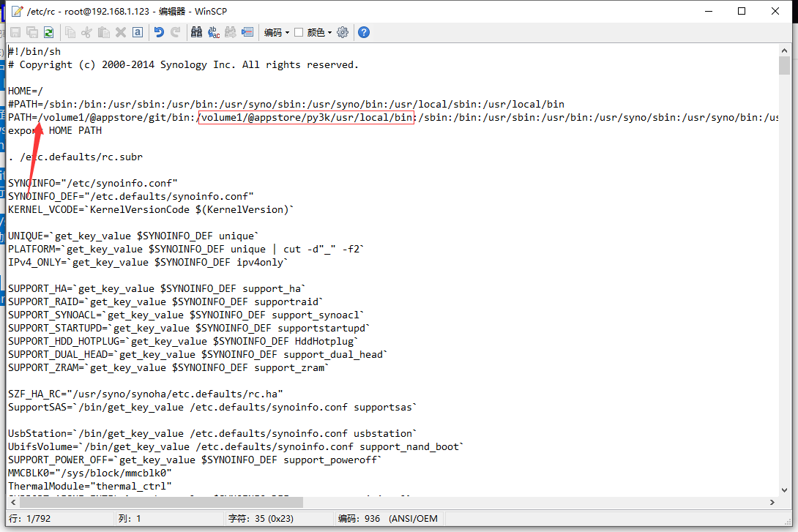Click the vertical scrollbar up arrow

[784, 50]
